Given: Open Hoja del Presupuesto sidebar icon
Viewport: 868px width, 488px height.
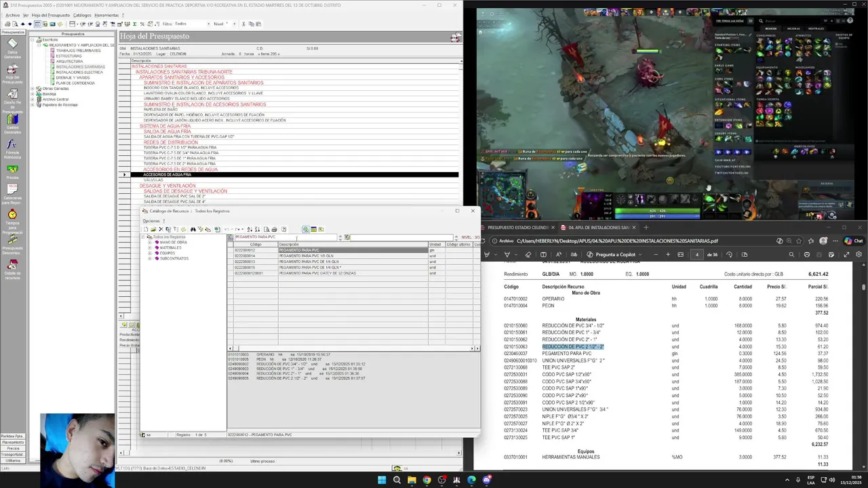Looking at the screenshot, I should point(12,74).
